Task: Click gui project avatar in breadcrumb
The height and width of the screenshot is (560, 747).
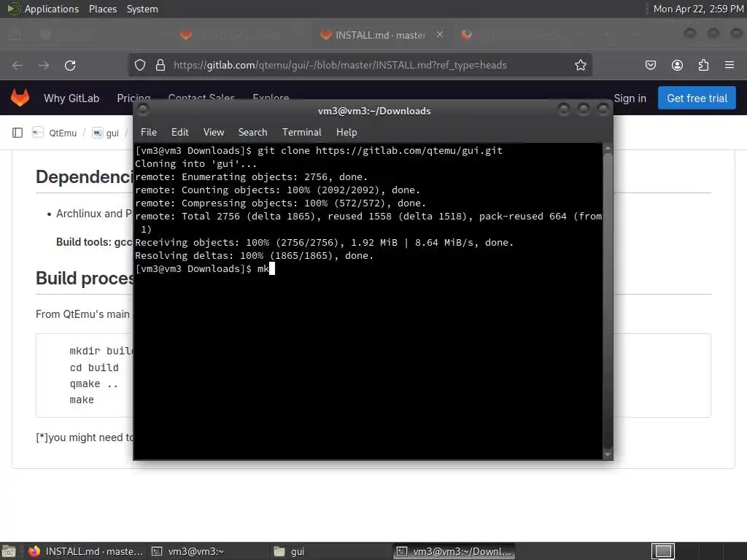Action: point(98,133)
